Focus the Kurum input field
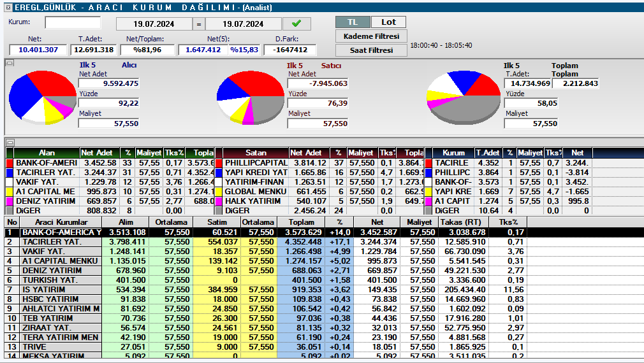The width and height of the screenshot is (644, 363). click(x=73, y=22)
